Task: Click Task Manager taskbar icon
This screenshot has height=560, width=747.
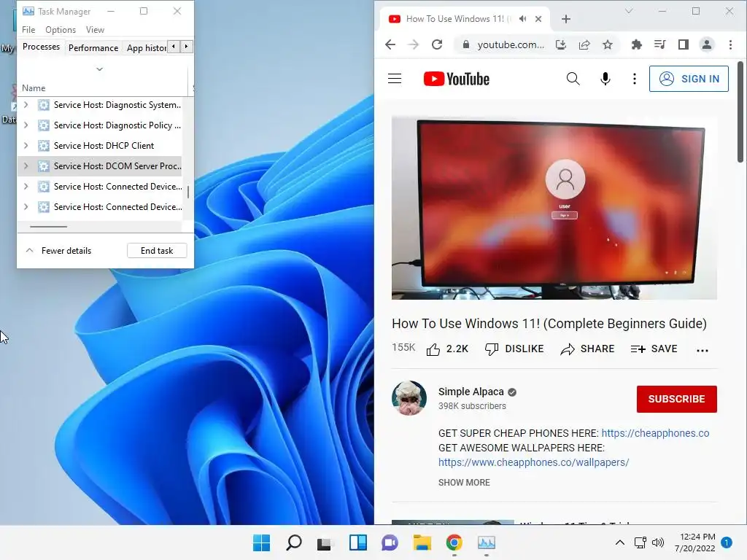Action: click(487, 542)
